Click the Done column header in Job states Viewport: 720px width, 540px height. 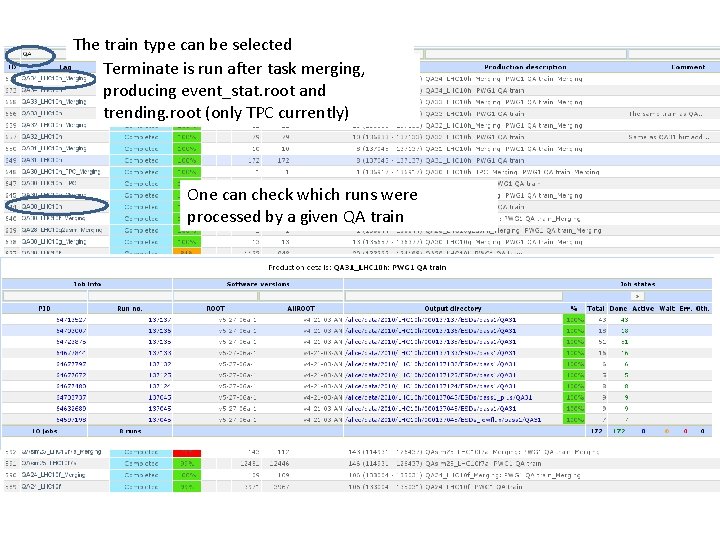click(618, 309)
